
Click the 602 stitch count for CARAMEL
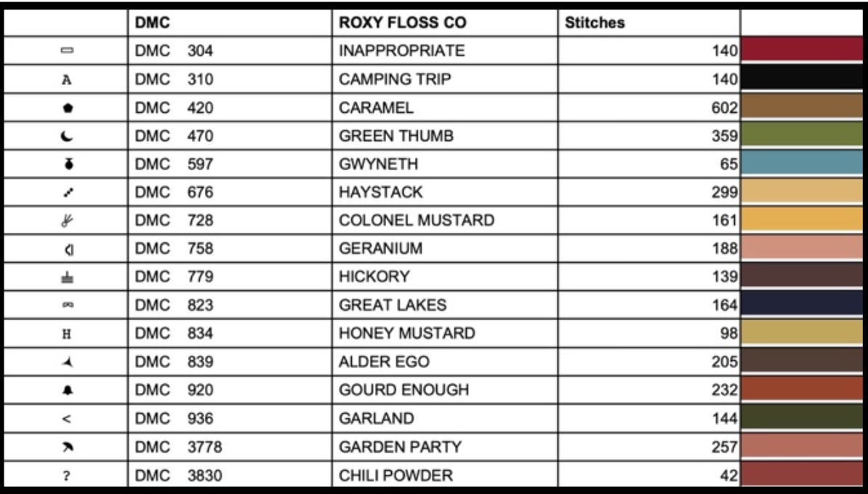click(x=724, y=108)
